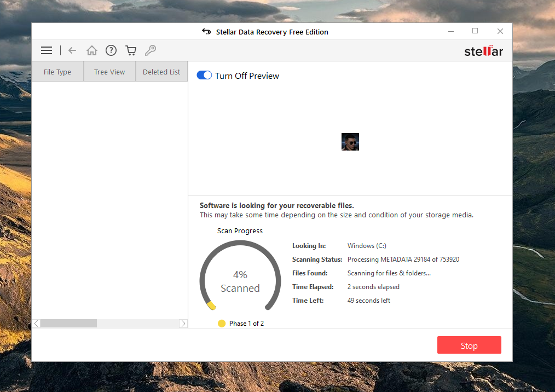Click the horizontal scrollbar thumb

pos(68,324)
